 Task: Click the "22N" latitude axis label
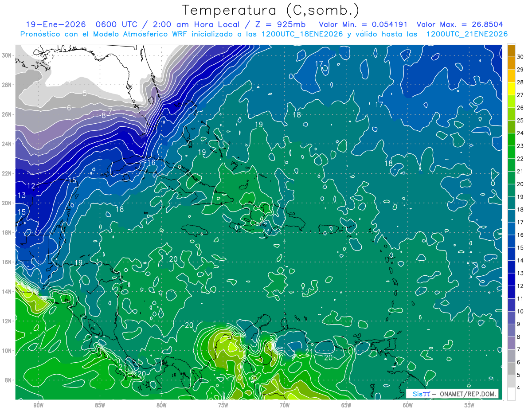pyautogui.click(x=7, y=173)
